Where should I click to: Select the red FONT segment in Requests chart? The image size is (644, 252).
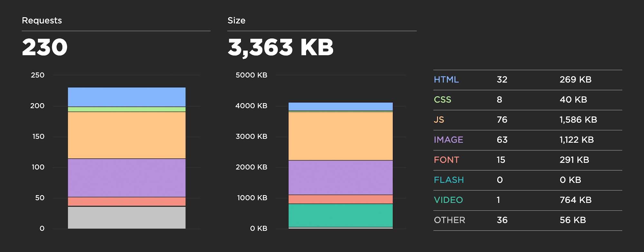click(x=127, y=201)
